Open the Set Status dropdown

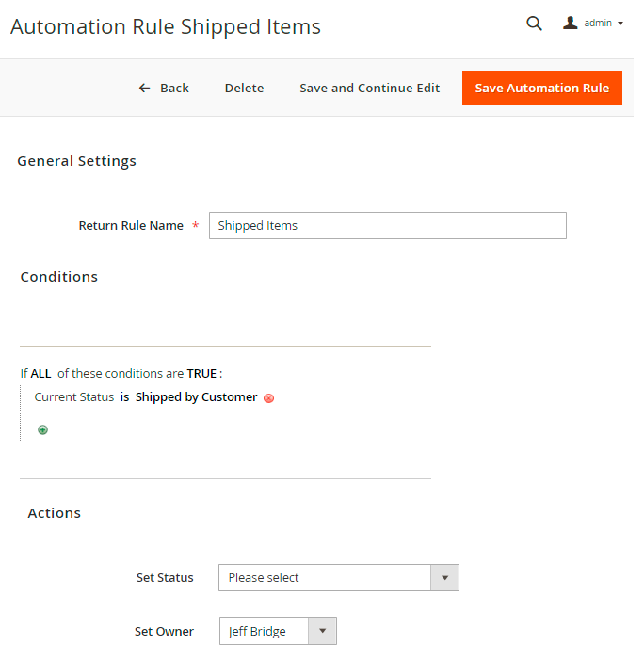(338, 577)
